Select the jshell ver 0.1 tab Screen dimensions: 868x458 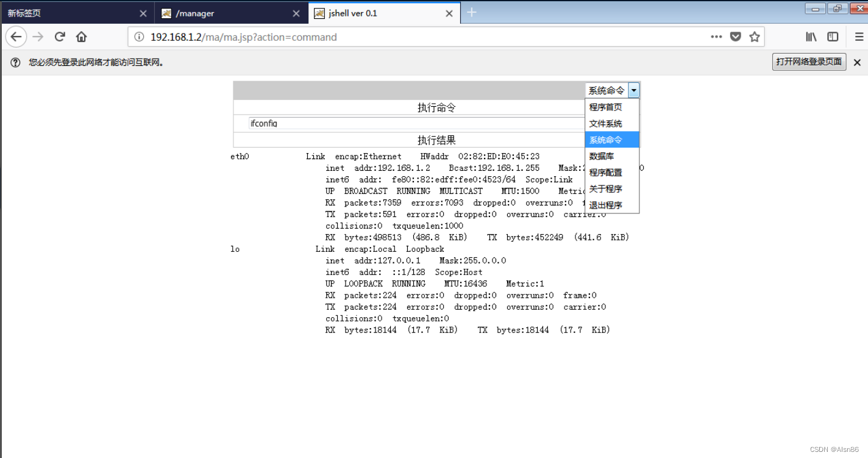[x=385, y=13]
